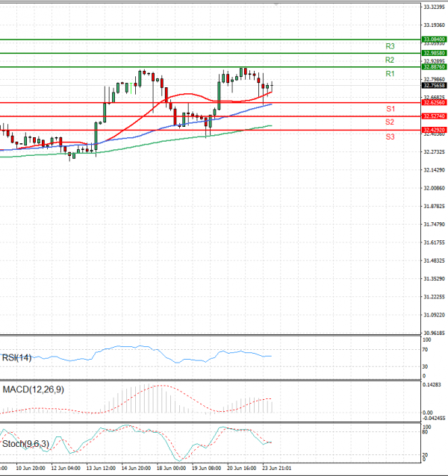Click the 20 Jun 16:00 time label

click(x=241, y=468)
